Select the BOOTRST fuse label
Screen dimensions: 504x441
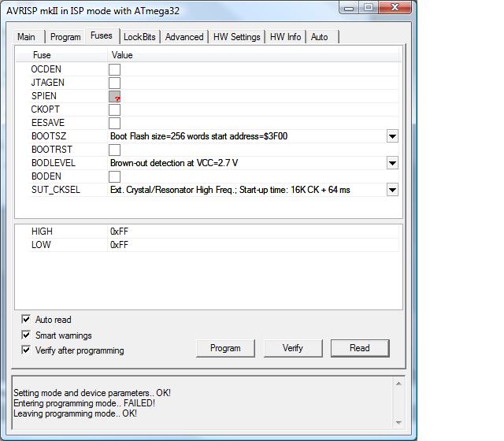[52, 150]
